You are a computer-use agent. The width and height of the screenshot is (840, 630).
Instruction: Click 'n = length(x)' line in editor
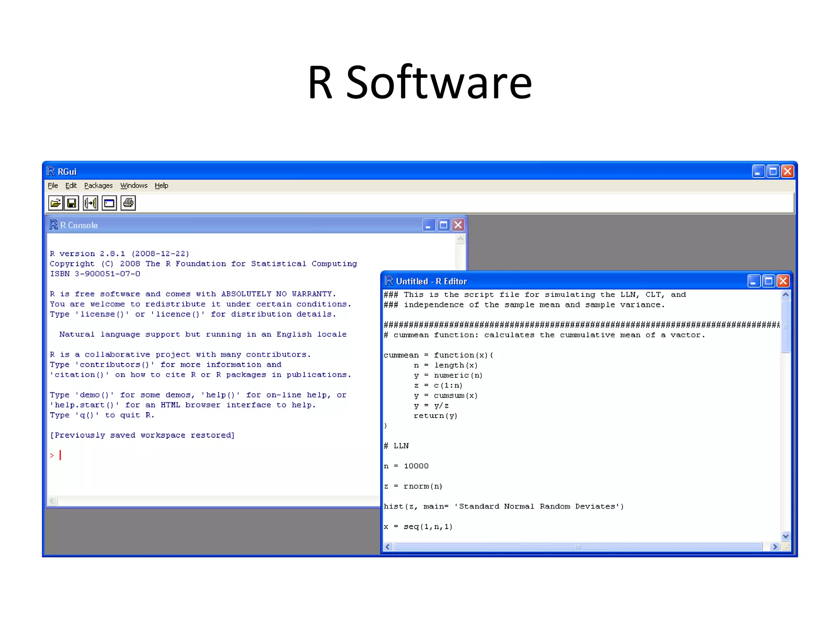coord(446,365)
